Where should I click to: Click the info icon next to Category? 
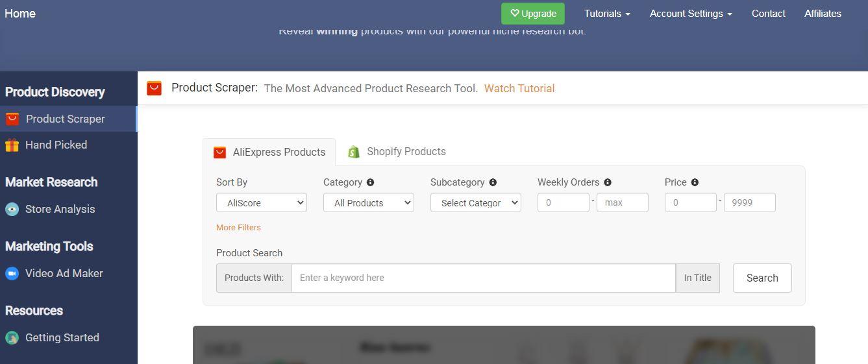370,182
